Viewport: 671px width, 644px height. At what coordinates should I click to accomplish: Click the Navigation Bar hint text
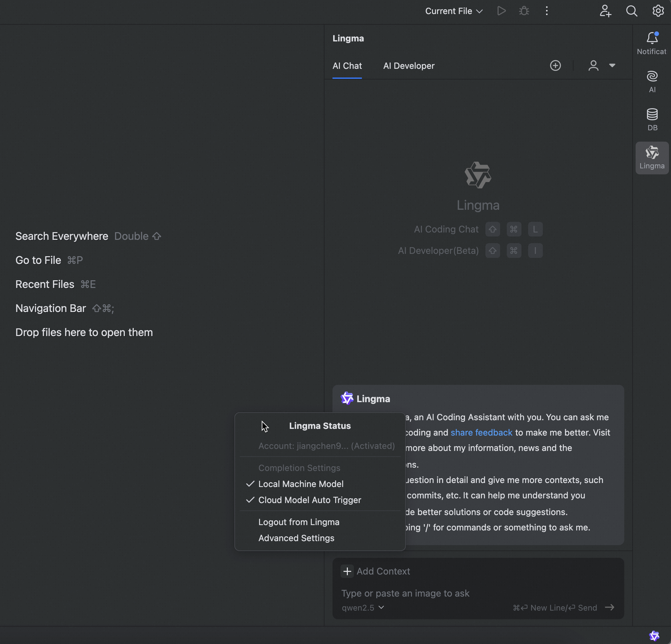pos(51,308)
